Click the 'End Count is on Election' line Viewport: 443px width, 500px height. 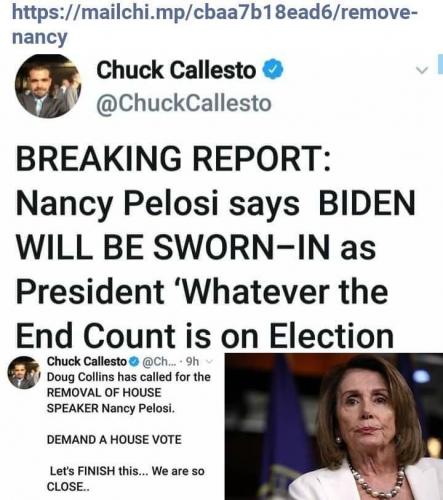(x=205, y=335)
